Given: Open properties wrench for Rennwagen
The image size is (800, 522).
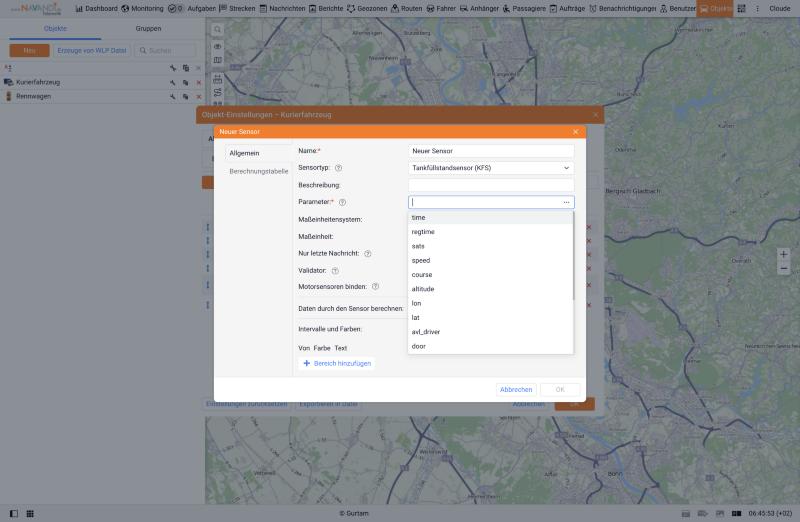Looking at the screenshot, I should pos(173,96).
